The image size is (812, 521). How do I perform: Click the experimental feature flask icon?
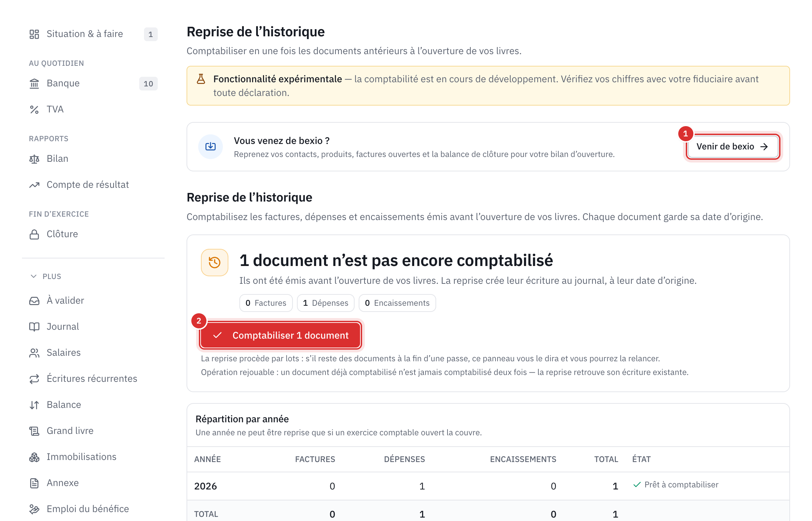tap(201, 79)
